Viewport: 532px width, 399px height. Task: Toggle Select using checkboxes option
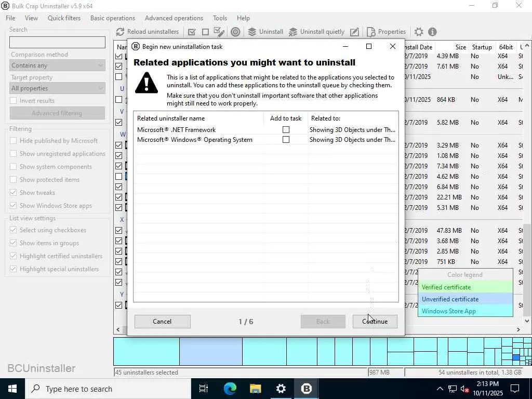pyautogui.click(x=13, y=230)
